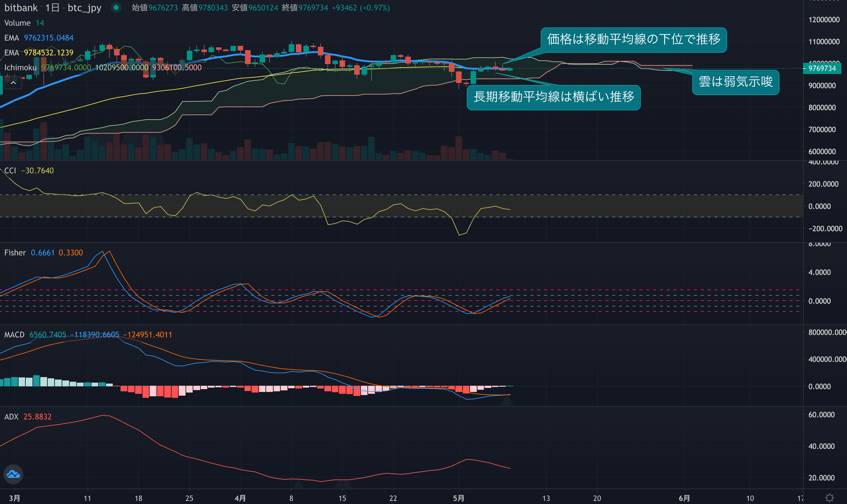Screen dimensions: 847x504
Task: Select the CCI indicator legend
Action: tap(10, 171)
